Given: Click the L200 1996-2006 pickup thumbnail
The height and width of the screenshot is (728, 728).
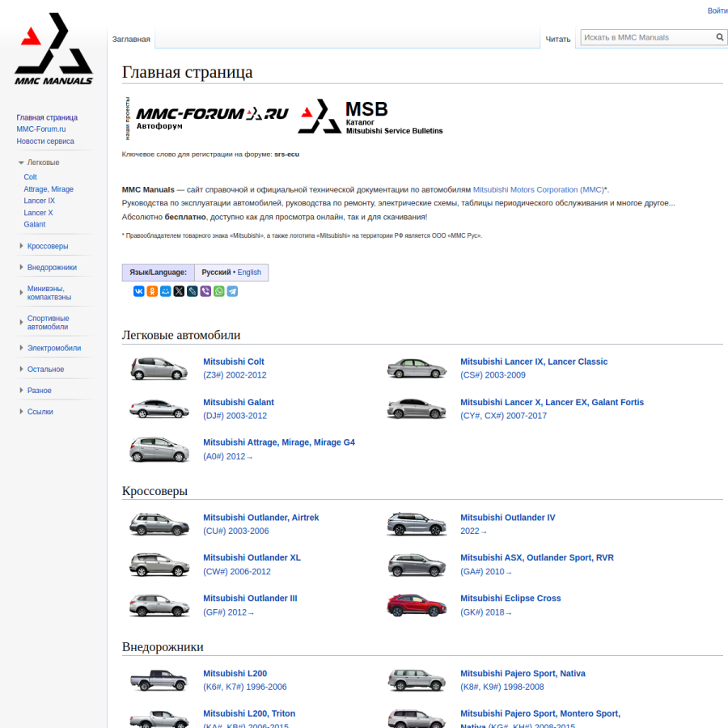Looking at the screenshot, I should [x=159, y=679].
